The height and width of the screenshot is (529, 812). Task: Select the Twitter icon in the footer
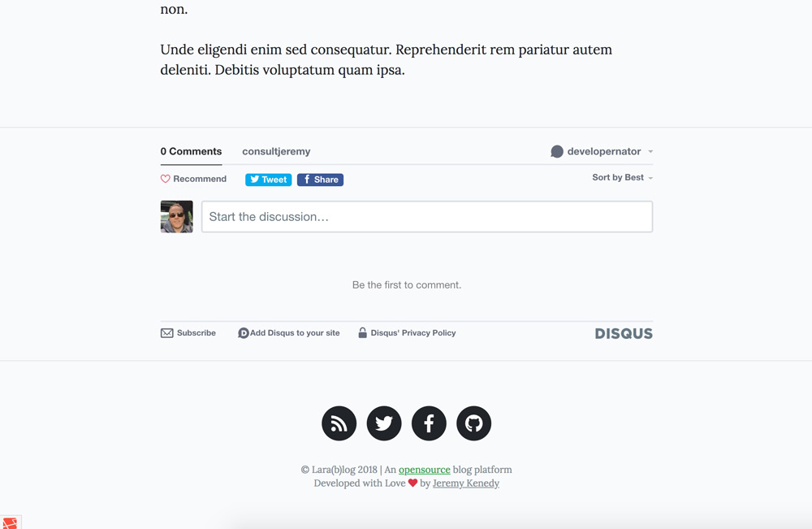383,423
